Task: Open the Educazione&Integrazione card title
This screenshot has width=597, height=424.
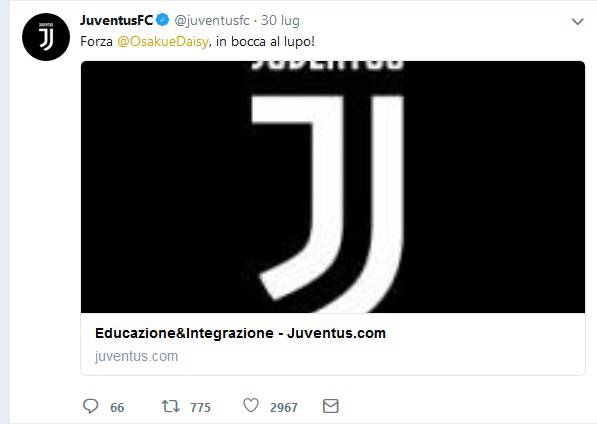Action: click(240, 333)
